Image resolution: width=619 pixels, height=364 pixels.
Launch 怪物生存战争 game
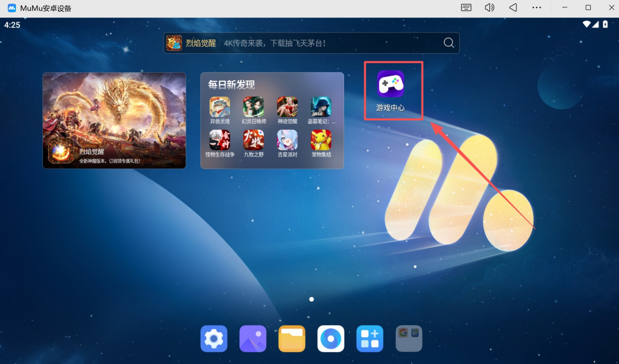coord(220,140)
